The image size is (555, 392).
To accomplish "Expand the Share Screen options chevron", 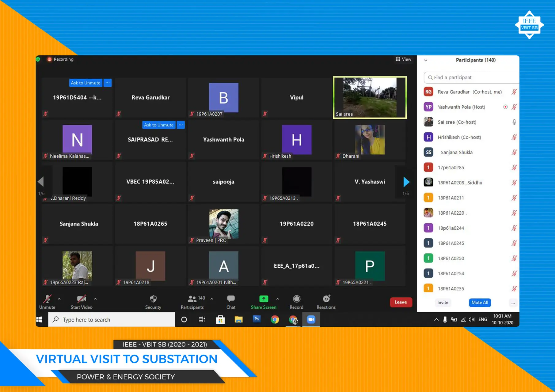I will tap(278, 299).
